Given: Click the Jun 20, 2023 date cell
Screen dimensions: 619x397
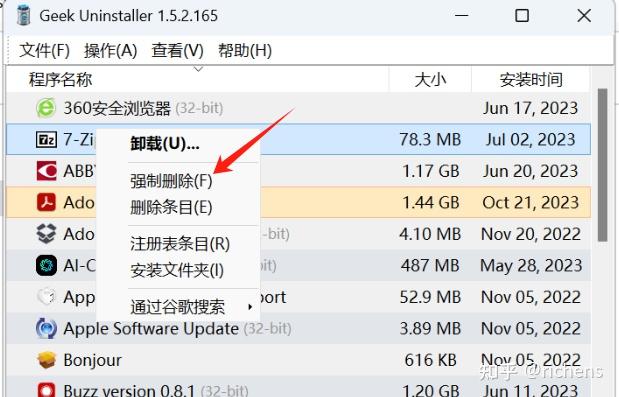Looking at the screenshot, I should click(x=530, y=171).
